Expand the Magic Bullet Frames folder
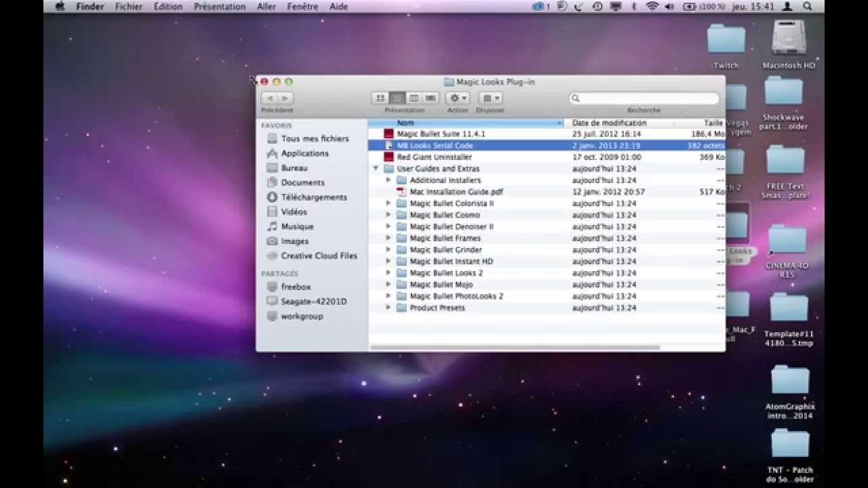Image resolution: width=868 pixels, height=488 pixels. tap(389, 238)
